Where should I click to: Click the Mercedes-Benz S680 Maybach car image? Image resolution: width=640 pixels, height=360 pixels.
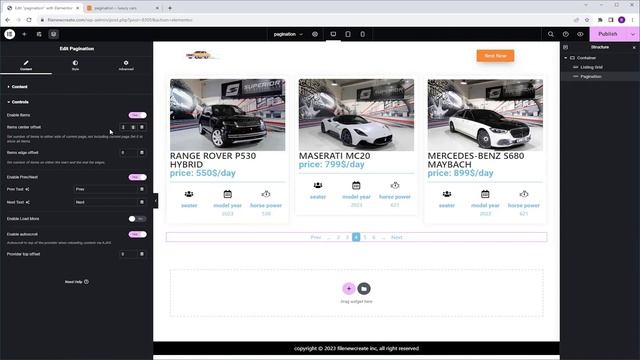point(485,115)
